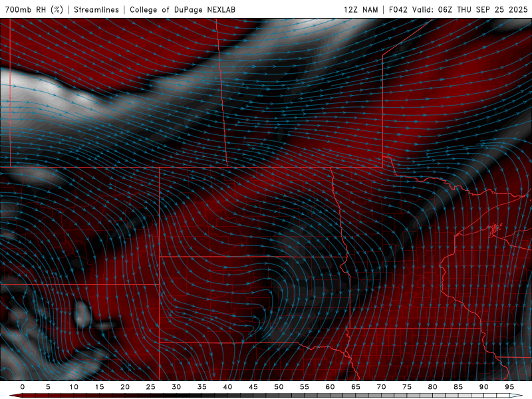Click the colorbar value label 35
This screenshot has width=532, height=399.
(202, 387)
